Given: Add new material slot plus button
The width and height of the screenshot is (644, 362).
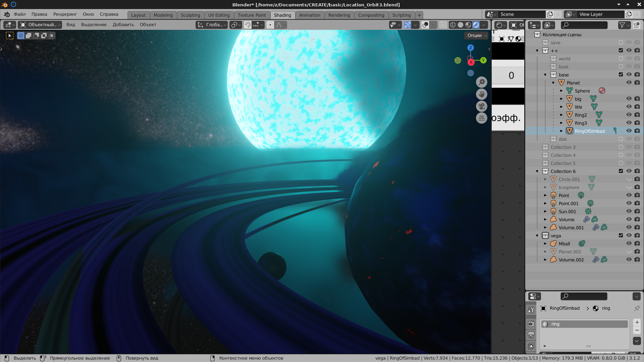Looking at the screenshot, I should 637,322.
